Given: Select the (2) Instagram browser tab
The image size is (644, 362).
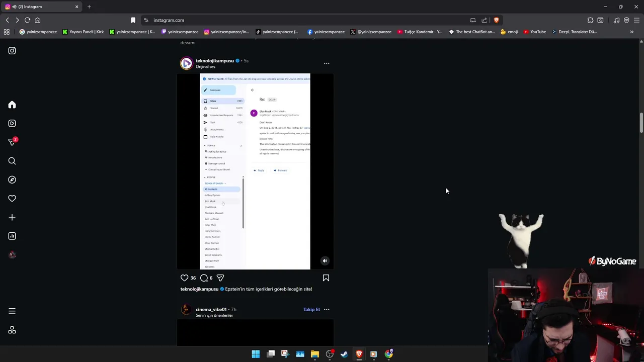Looking at the screenshot, I should pos(41,7).
